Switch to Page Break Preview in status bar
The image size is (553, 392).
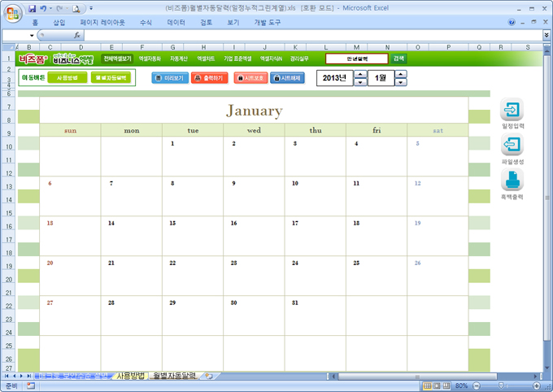click(x=446, y=385)
